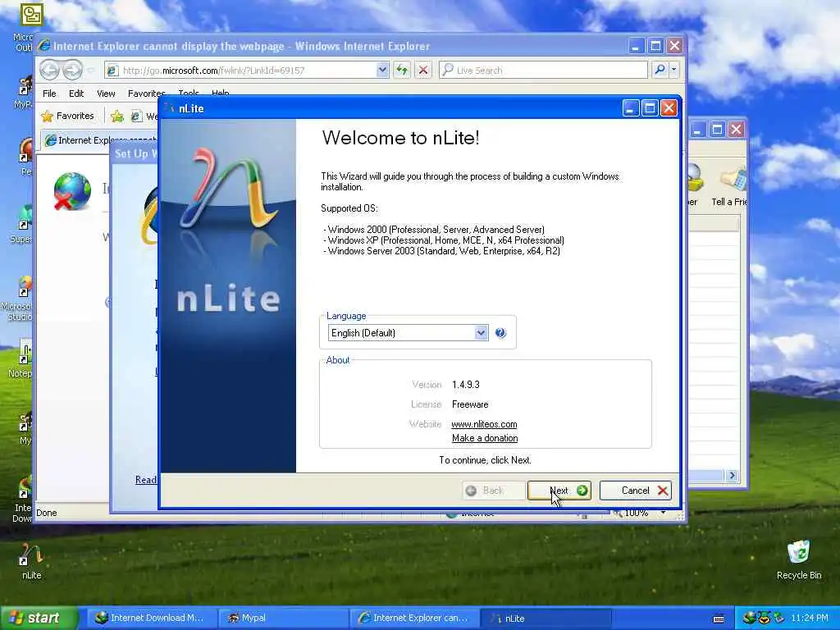This screenshot has width=840, height=630.
Task: Open the www.nliteos.com website link
Action: coord(484,424)
